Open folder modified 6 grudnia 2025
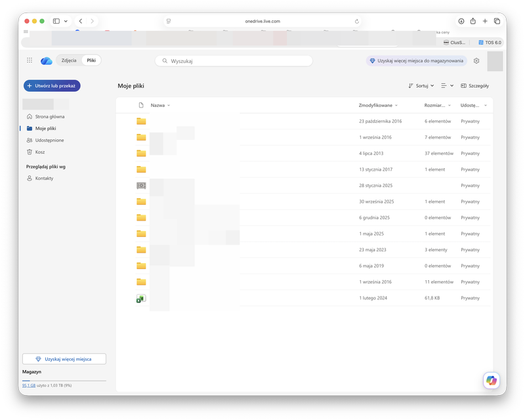 141,218
